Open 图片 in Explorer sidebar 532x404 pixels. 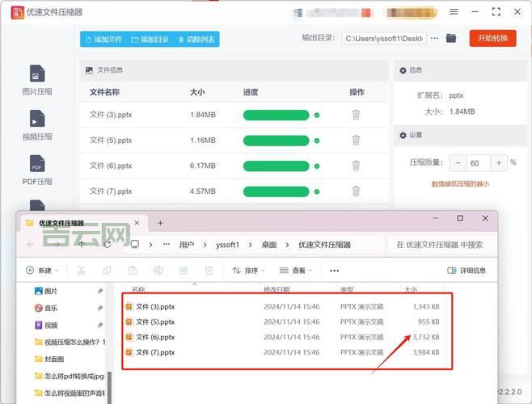pyautogui.click(x=46, y=291)
